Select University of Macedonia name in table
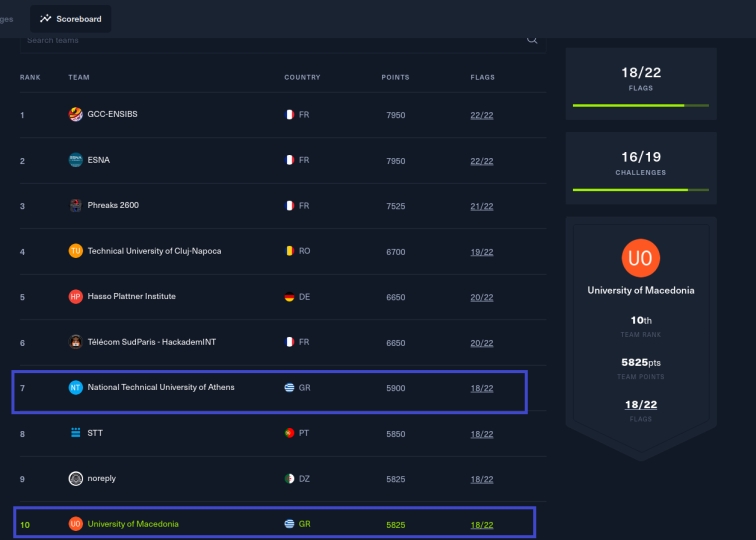756x540 pixels. click(133, 524)
